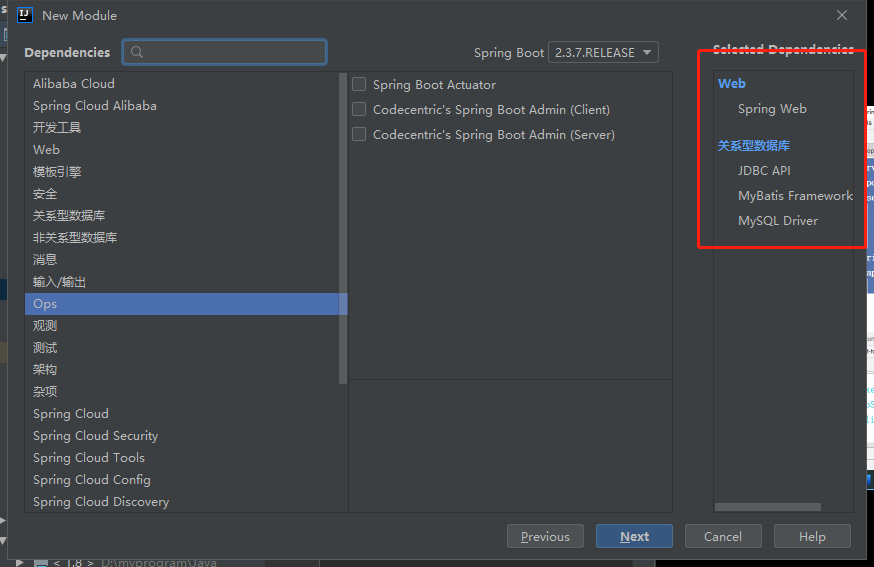This screenshot has height=567, width=874.
Task: Select the Spring Cloud Alibaba category
Action: pyautogui.click(x=182, y=106)
